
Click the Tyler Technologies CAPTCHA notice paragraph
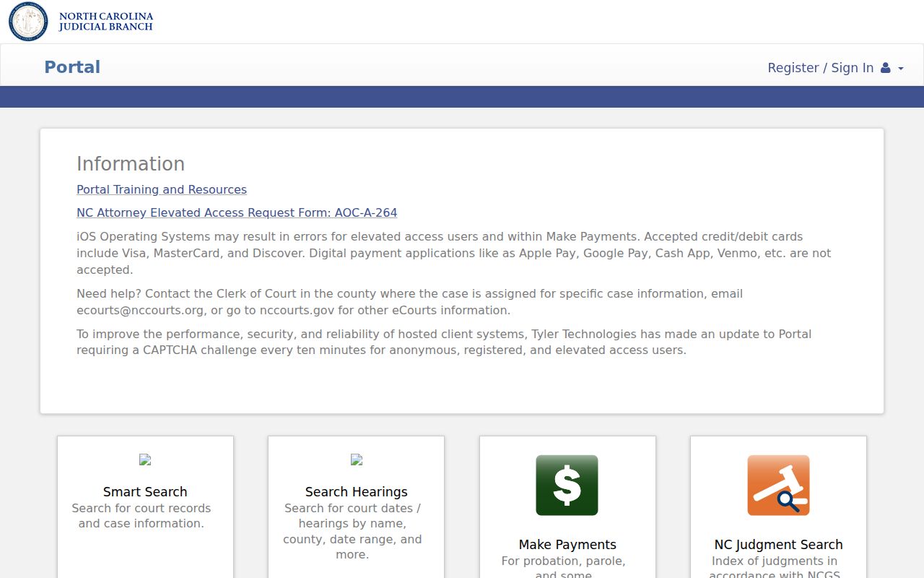coord(444,342)
